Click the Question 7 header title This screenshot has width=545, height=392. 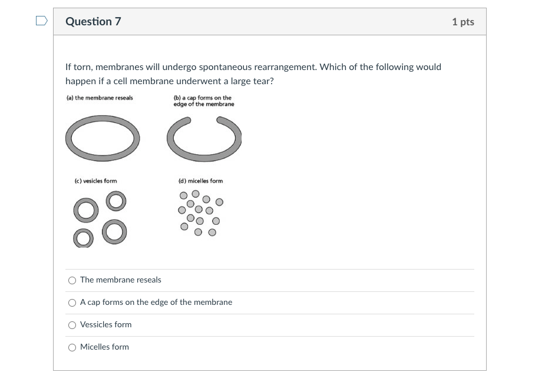pyautogui.click(x=93, y=22)
